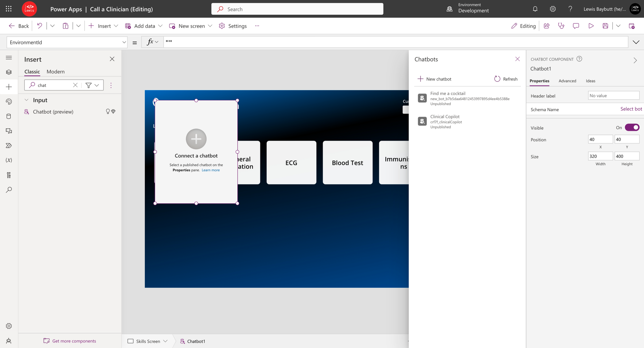Open the Variables pane in the sidebar
The width and height of the screenshot is (644, 348).
pyautogui.click(x=9, y=160)
